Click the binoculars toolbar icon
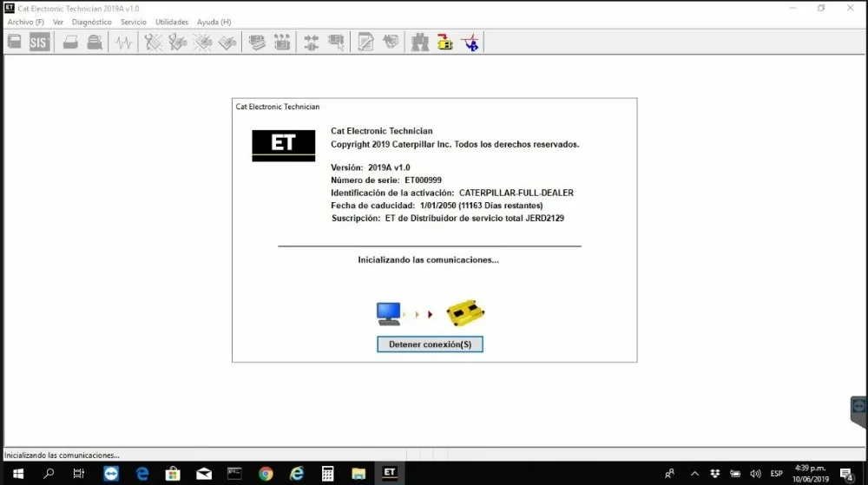The image size is (868, 485). pos(419,42)
